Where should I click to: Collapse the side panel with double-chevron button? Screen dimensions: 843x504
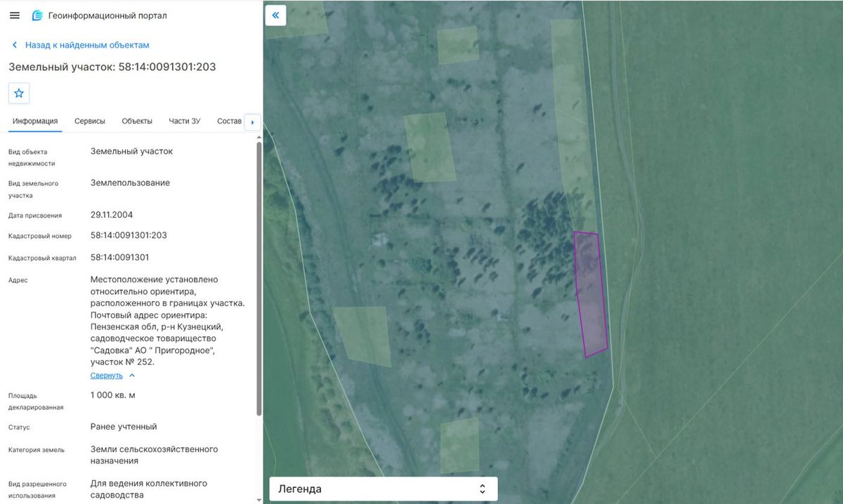pos(275,15)
